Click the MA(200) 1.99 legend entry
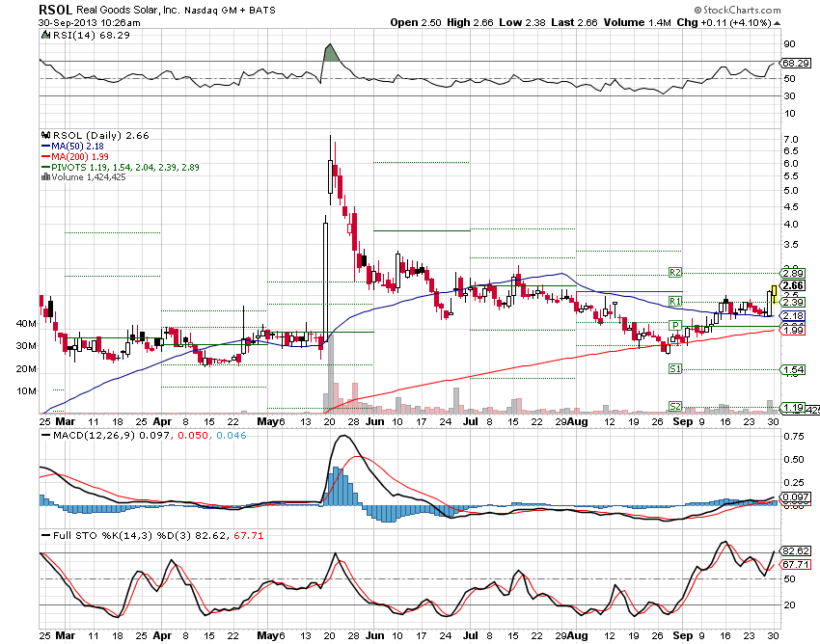 (75, 157)
